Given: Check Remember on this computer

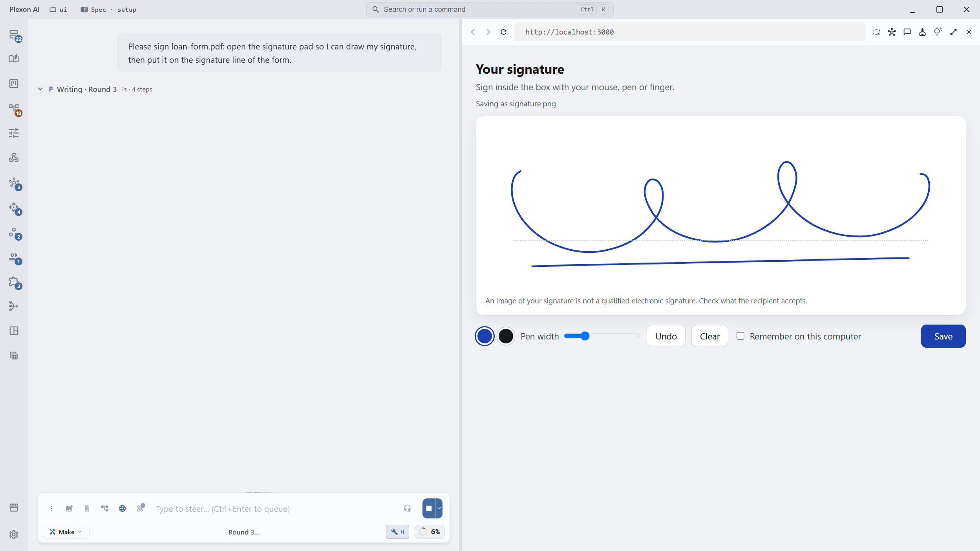Looking at the screenshot, I should tap(740, 336).
